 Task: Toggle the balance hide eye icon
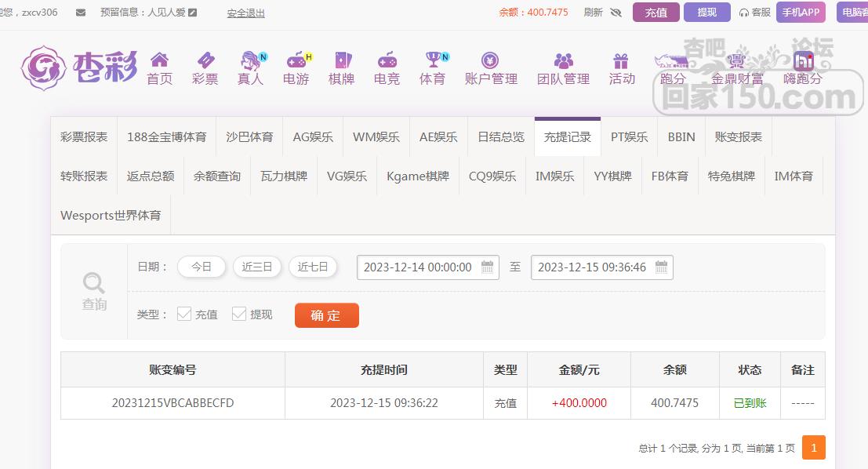pos(616,13)
